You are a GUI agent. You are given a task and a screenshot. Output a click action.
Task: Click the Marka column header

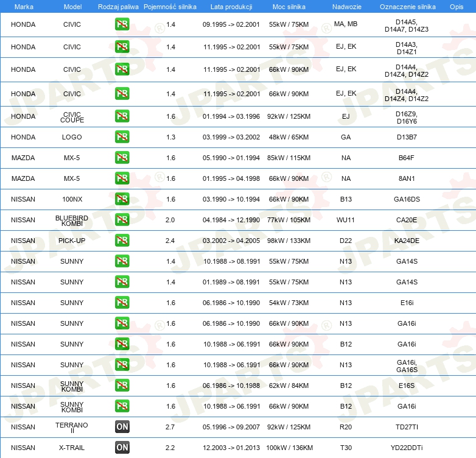[x=24, y=7]
